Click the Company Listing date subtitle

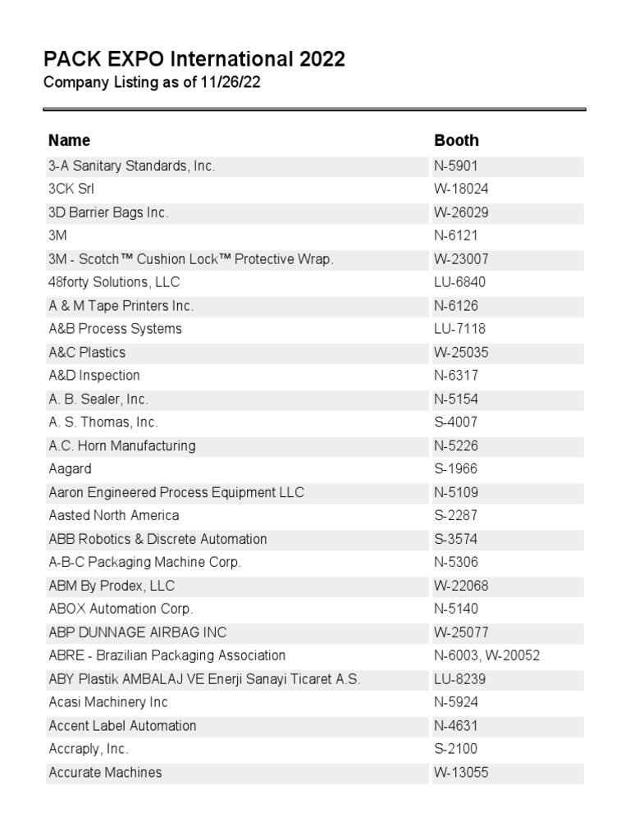tap(152, 83)
